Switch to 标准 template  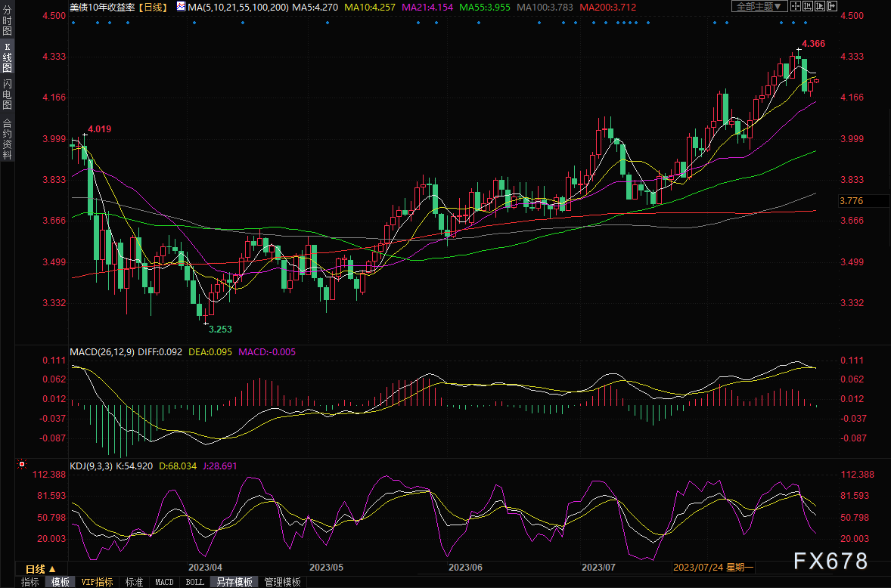point(134,582)
